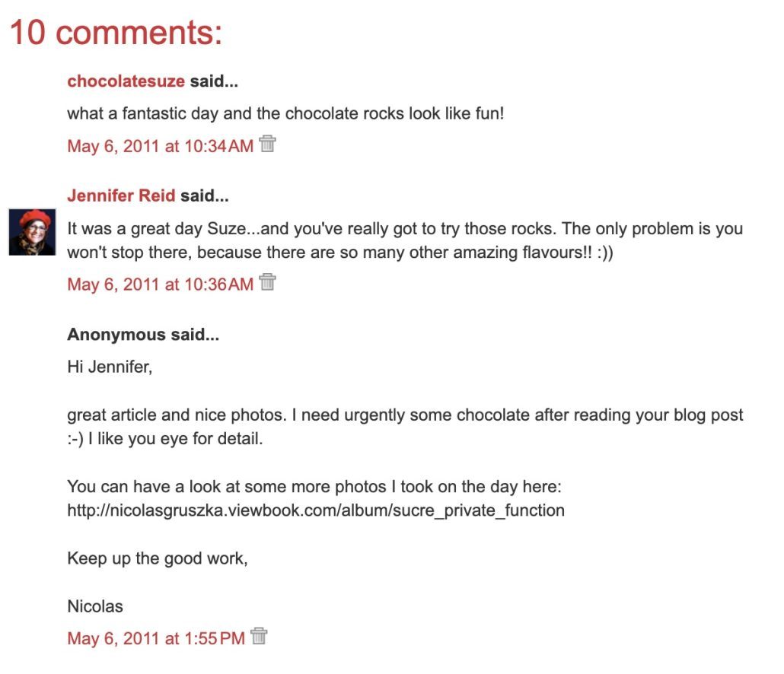This screenshot has height=674, width=784.
Task: Delete Nicolas's anonymous comment with trash icon
Action: (x=259, y=636)
